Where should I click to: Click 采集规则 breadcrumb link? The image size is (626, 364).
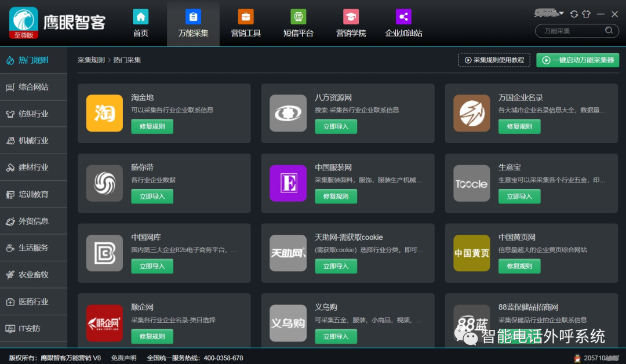[91, 60]
